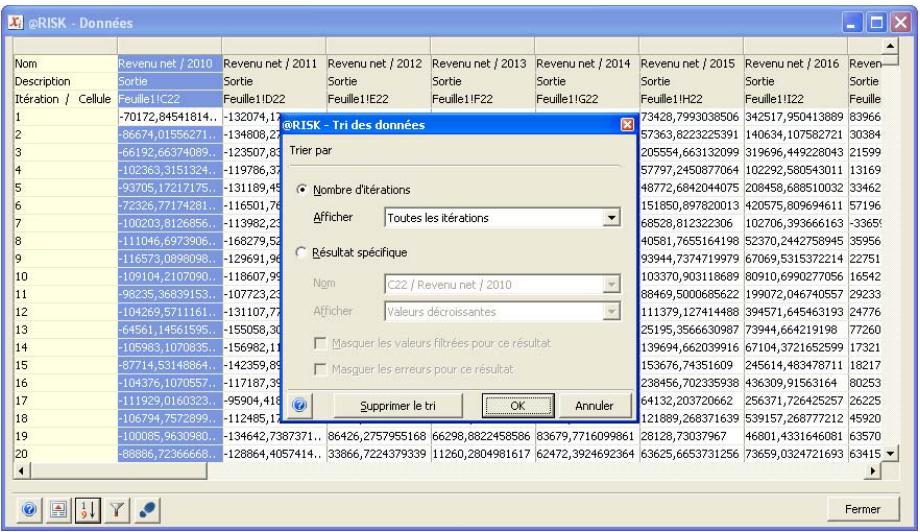
Task: Click the chart report icon in bottom toolbar
Action: 58,509
